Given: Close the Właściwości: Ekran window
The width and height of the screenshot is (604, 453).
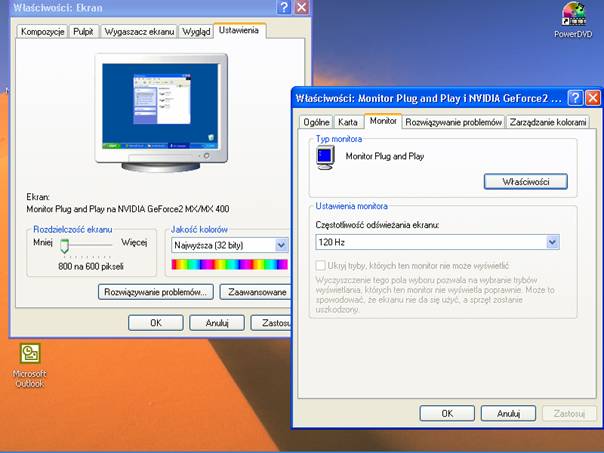Looking at the screenshot, I should point(302,7).
